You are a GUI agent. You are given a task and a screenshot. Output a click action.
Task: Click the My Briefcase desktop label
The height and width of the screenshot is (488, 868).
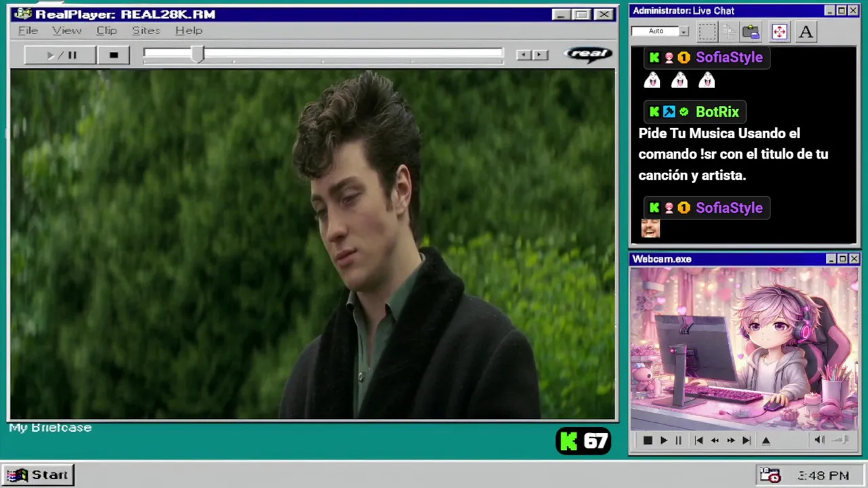pyautogui.click(x=50, y=428)
